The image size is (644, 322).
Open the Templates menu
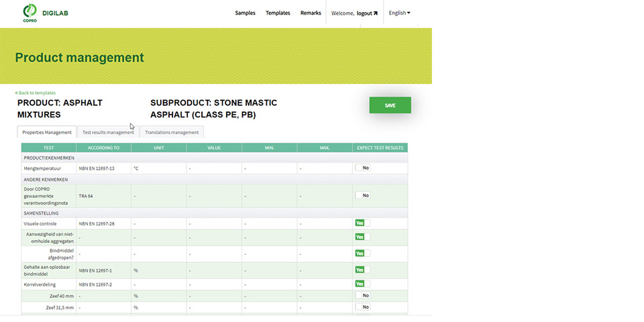278,13
